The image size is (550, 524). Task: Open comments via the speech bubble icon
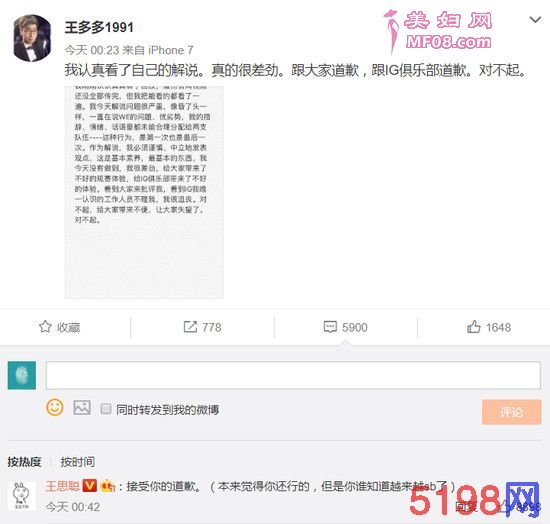(x=330, y=327)
